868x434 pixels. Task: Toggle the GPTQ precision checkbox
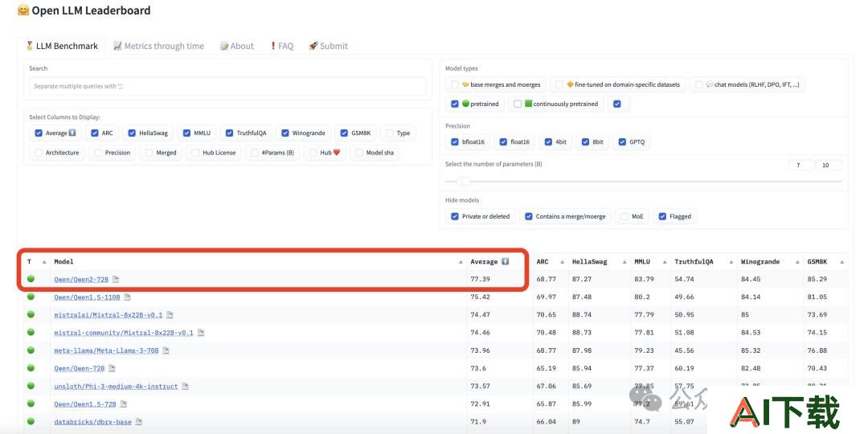coord(622,141)
